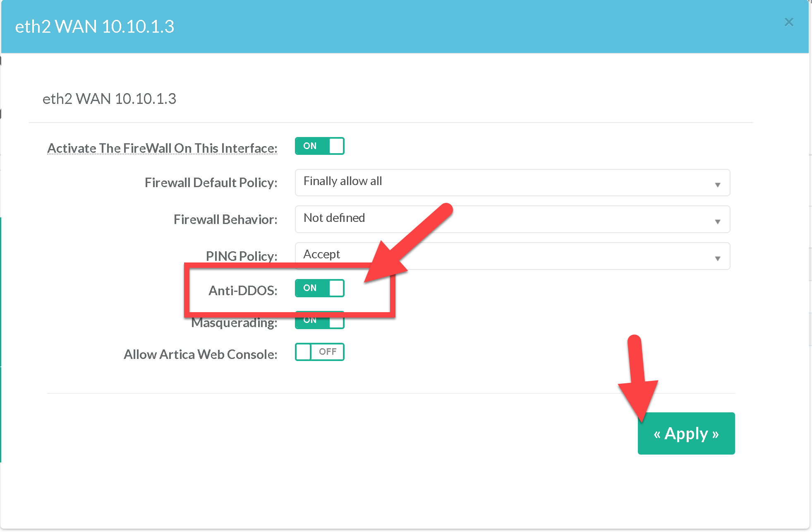This screenshot has width=812, height=532.
Task: Click the Masquerading label
Action: point(234,323)
